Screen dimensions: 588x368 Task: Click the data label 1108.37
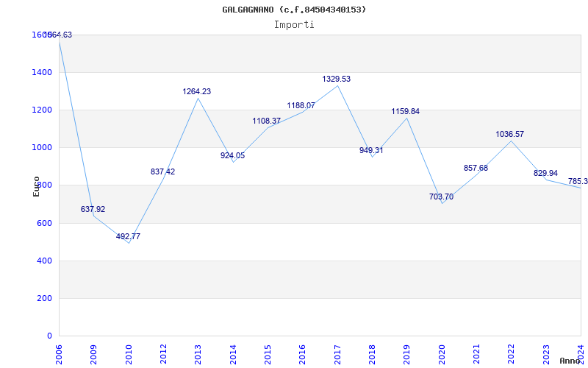point(267,121)
